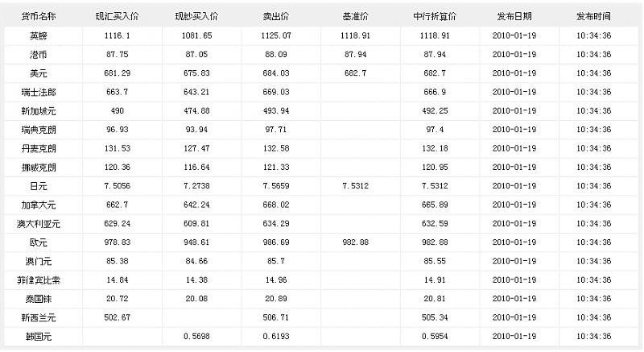Select the 港币 currency name cell
The image size is (644, 352).
click(x=39, y=55)
